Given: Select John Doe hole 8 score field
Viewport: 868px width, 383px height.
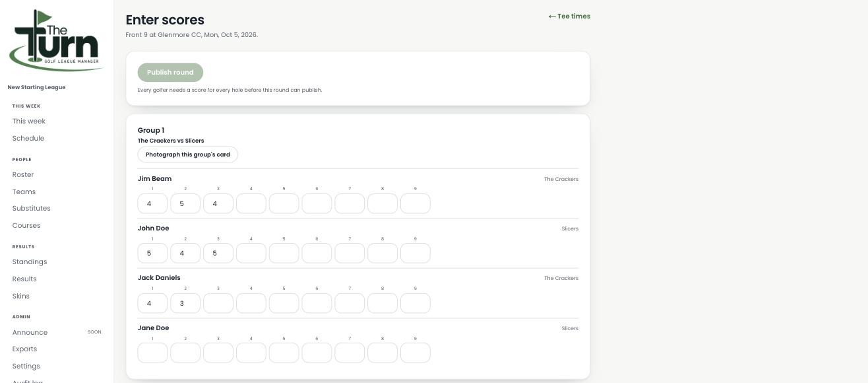Looking at the screenshot, I should coord(383,253).
